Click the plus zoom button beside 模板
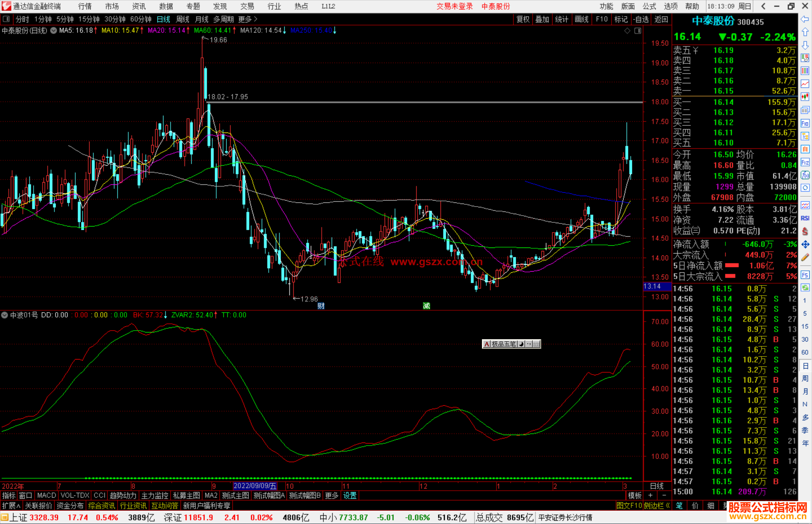The width and height of the screenshot is (812, 524). [650, 495]
